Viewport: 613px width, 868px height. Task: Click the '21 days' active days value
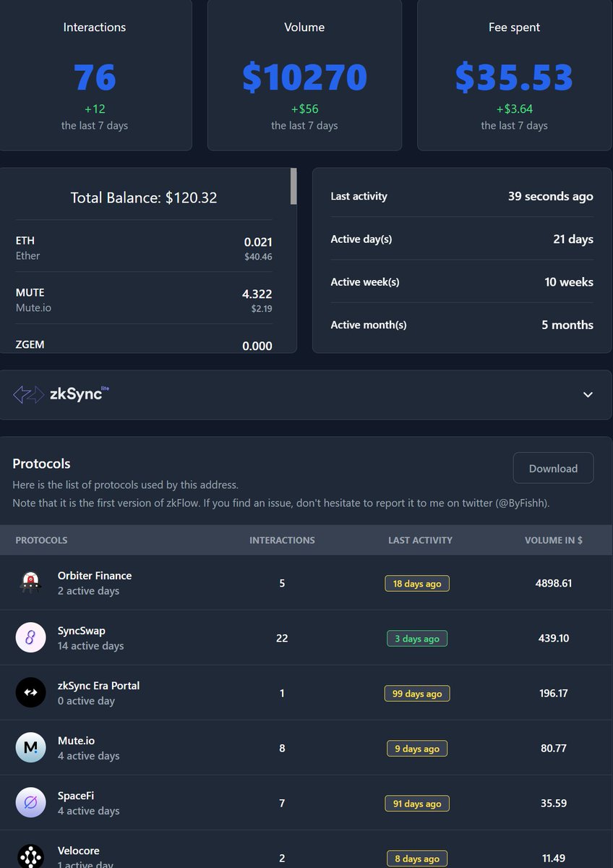tap(573, 239)
